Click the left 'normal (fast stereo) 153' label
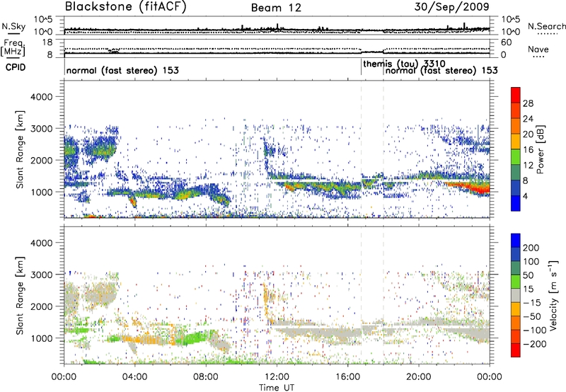The height and width of the screenshot is (392, 566). (x=122, y=70)
